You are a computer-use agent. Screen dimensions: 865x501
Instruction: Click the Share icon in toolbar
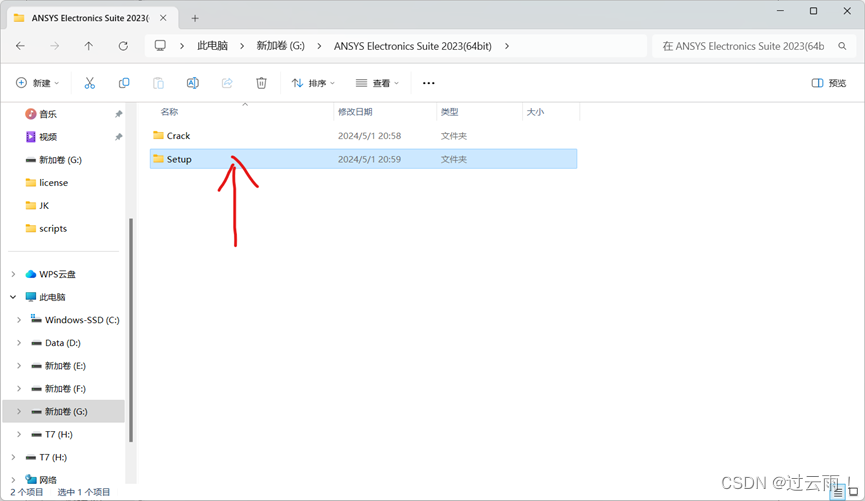pyautogui.click(x=227, y=83)
